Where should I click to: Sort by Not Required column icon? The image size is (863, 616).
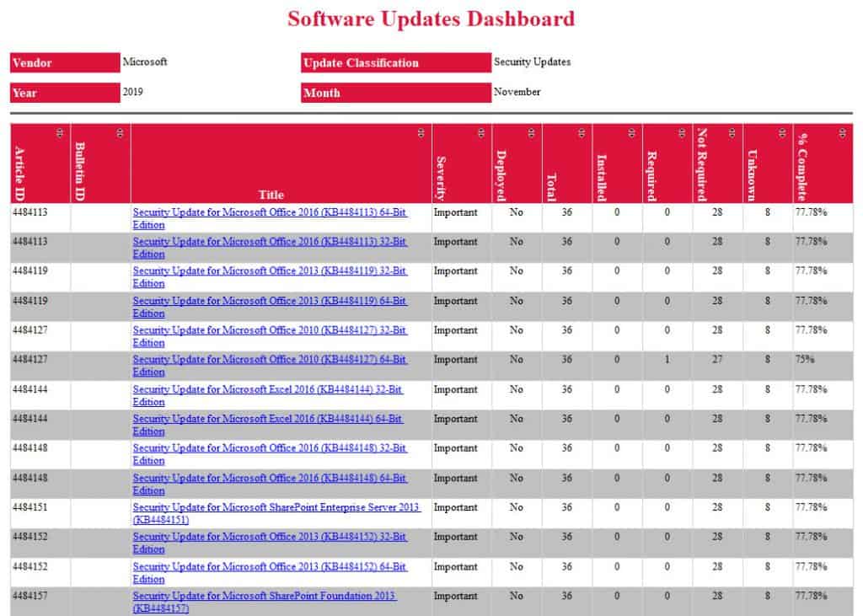click(x=732, y=132)
